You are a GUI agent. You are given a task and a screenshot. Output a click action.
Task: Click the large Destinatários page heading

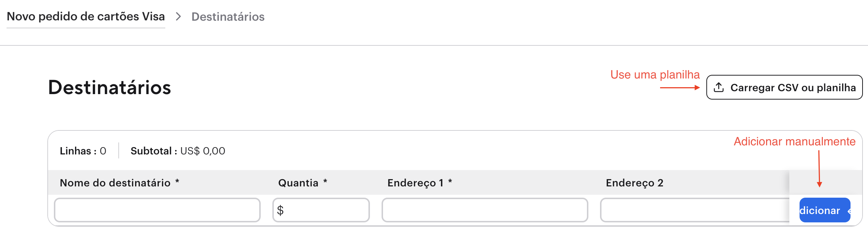pos(110,88)
